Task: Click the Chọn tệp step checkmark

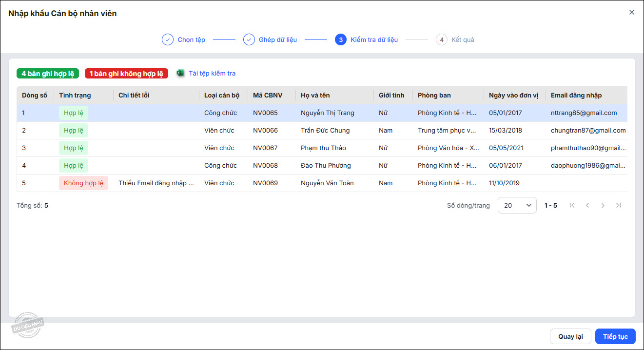Action: tap(168, 39)
